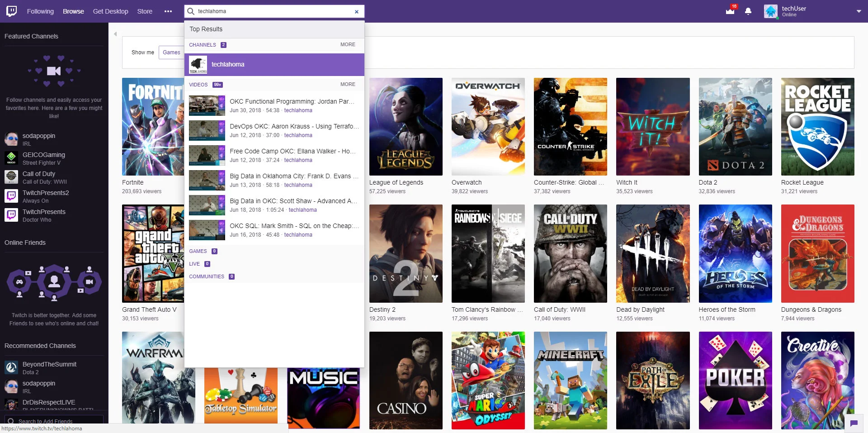
Task: Select the techlahoma channel result
Action: tap(274, 65)
